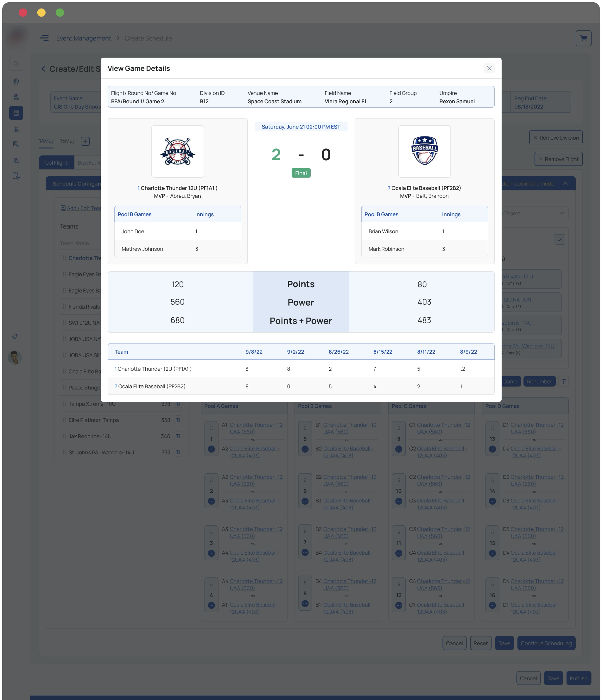Click options dot on game 16
Screen dimensions: 602x700
492,605
